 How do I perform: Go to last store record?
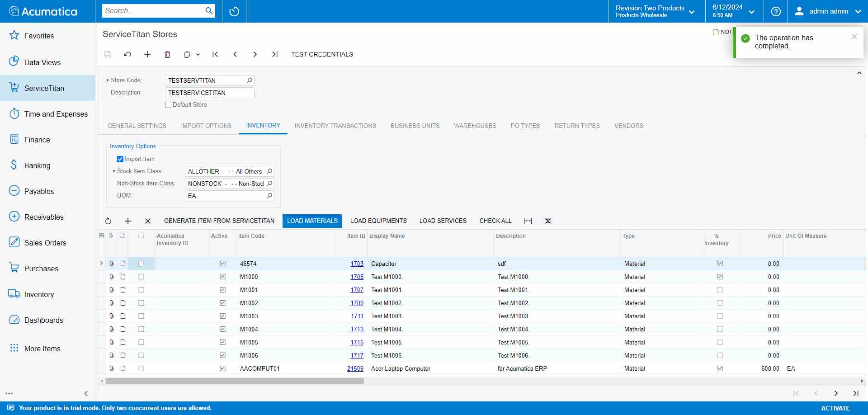click(275, 54)
